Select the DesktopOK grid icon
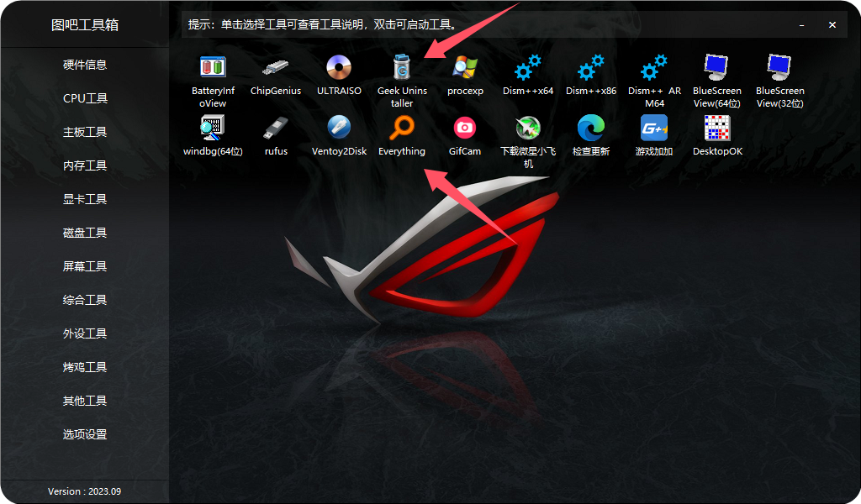Image resolution: width=861 pixels, height=504 pixels. [717, 128]
